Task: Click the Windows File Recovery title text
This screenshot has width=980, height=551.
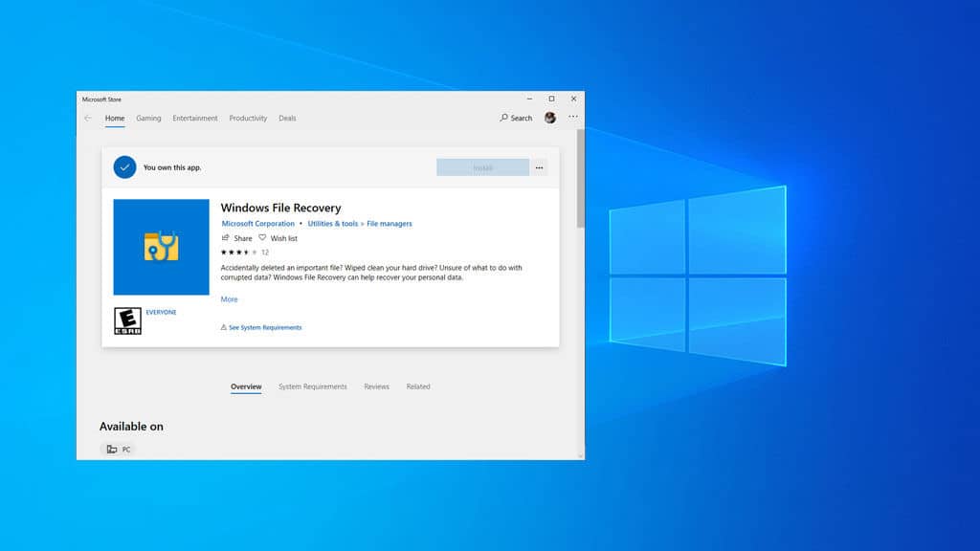Action: pos(281,208)
